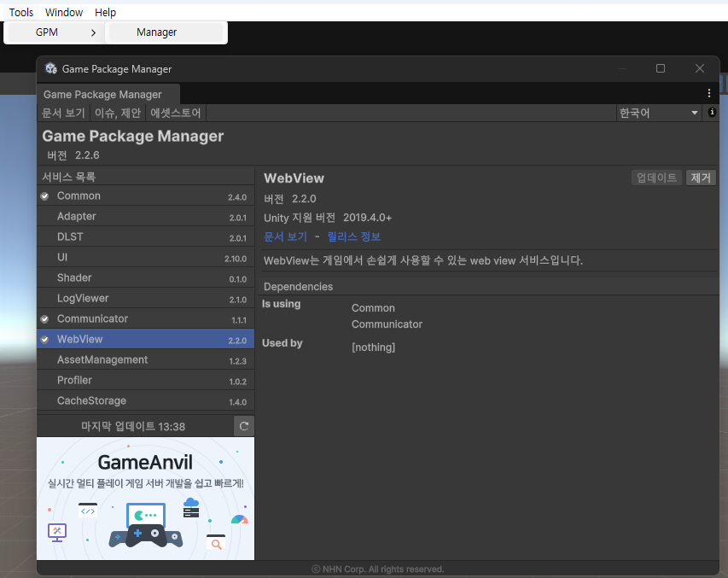Viewport: 728px width, 578px height.
Task: Click the installed checkmark on Common row
Action: [x=44, y=196]
